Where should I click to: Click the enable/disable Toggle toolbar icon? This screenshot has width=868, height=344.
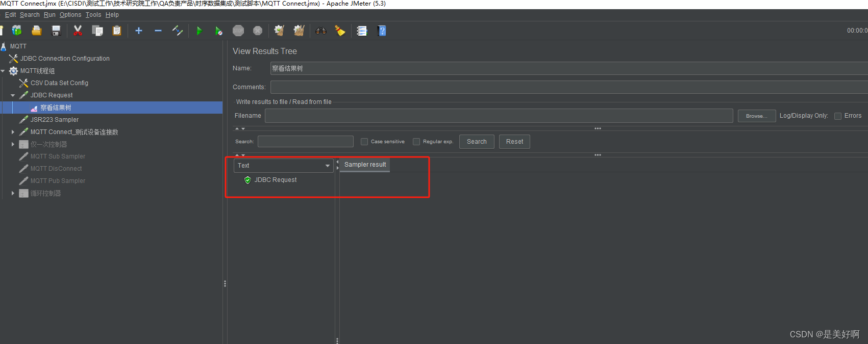point(178,31)
